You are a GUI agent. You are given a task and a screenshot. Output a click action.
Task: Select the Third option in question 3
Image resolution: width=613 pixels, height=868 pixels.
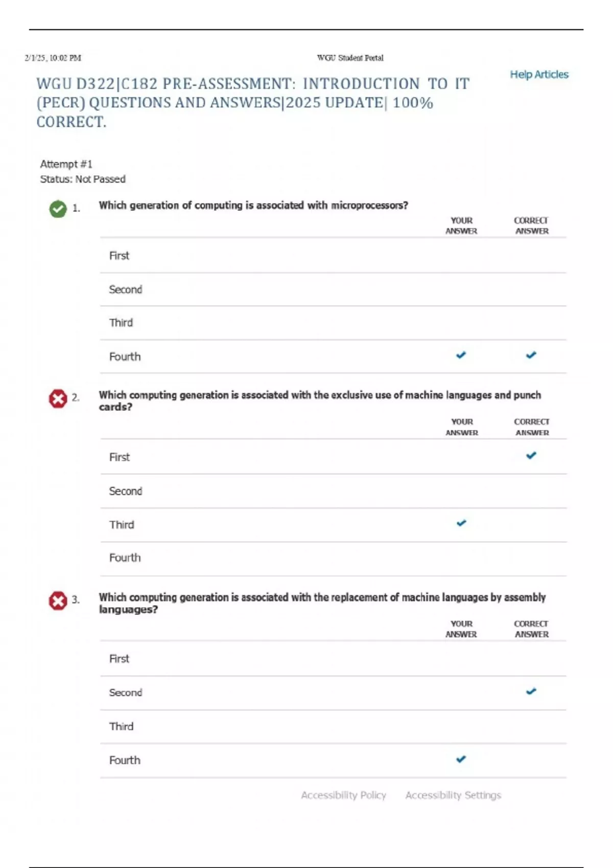(x=121, y=727)
